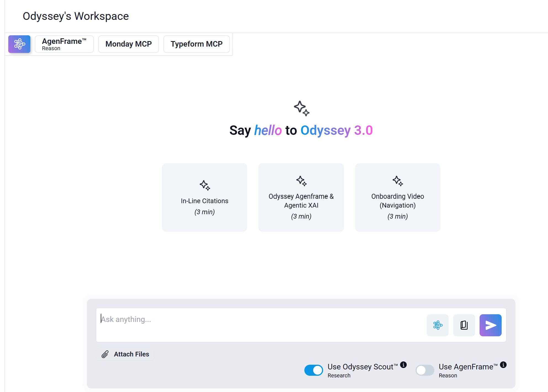The height and width of the screenshot is (392, 548).
Task: Turn off the Use Odyssey Scout toggle
Action: pos(313,370)
